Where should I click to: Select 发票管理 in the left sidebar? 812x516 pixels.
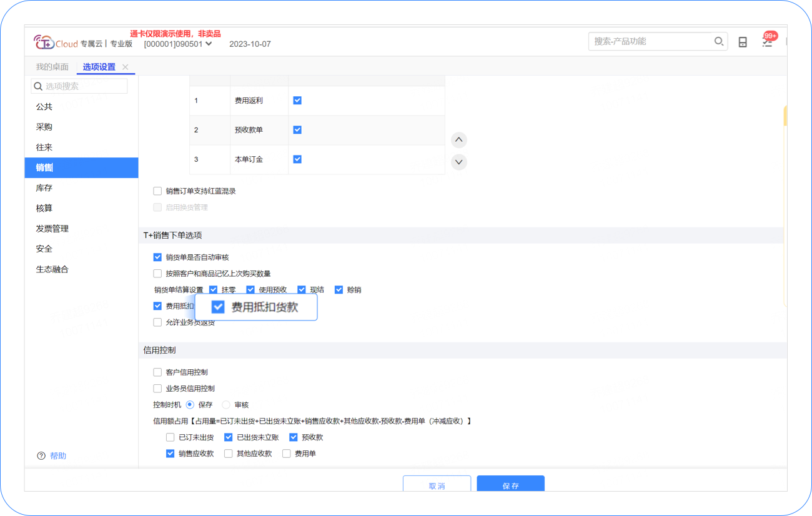[x=52, y=229]
